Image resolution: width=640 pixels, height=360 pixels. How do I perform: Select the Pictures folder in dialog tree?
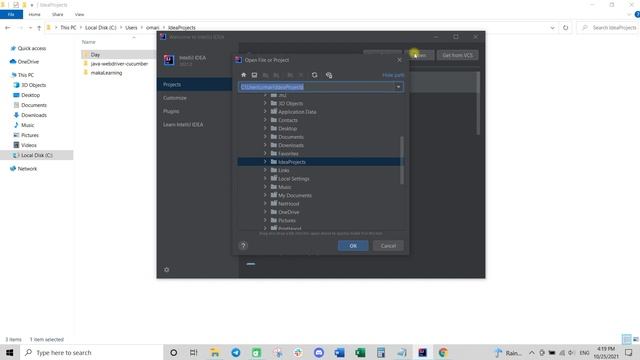(287, 220)
